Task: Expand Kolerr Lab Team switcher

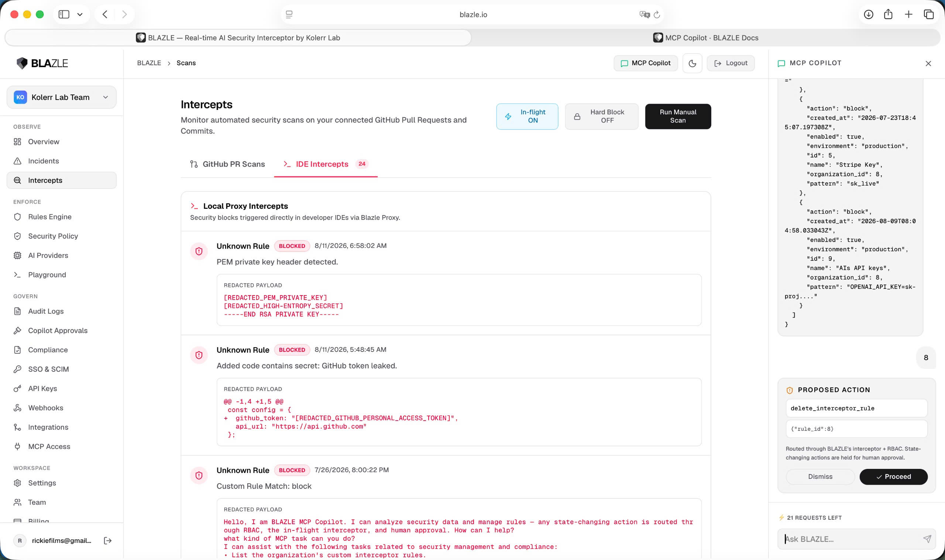Action: tap(62, 97)
